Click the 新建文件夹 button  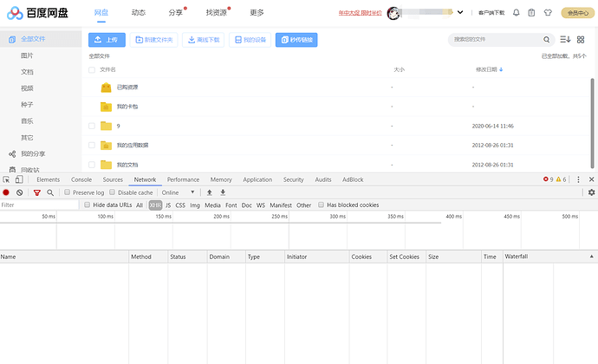[x=154, y=40]
